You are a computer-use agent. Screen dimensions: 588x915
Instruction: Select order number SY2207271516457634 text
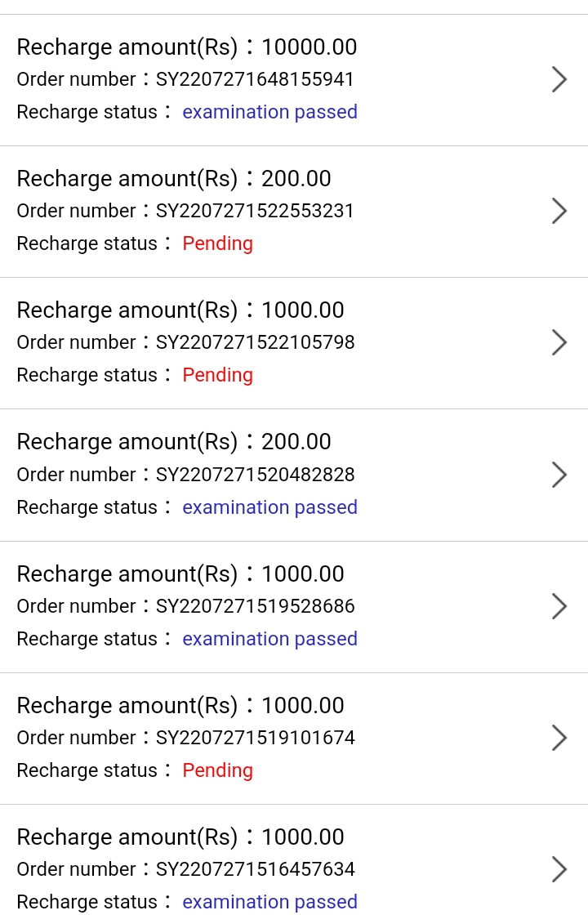coord(255,869)
